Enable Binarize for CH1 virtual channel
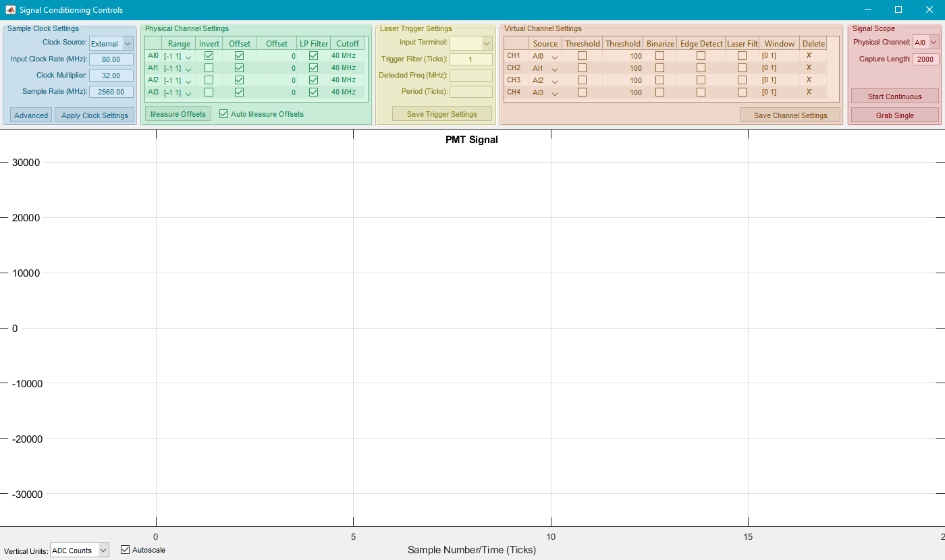This screenshot has width=945, height=560. [659, 56]
